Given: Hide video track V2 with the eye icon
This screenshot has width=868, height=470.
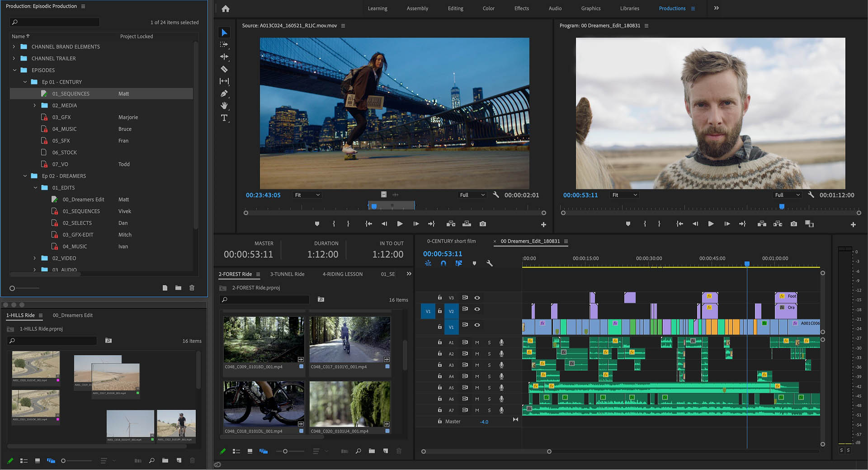Looking at the screenshot, I should (x=477, y=310).
